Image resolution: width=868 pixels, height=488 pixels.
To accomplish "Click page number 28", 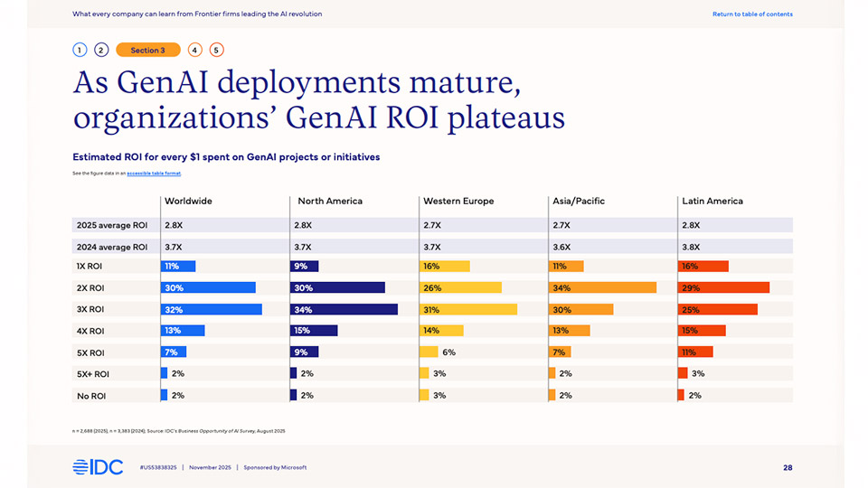I will tap(788, 467).
